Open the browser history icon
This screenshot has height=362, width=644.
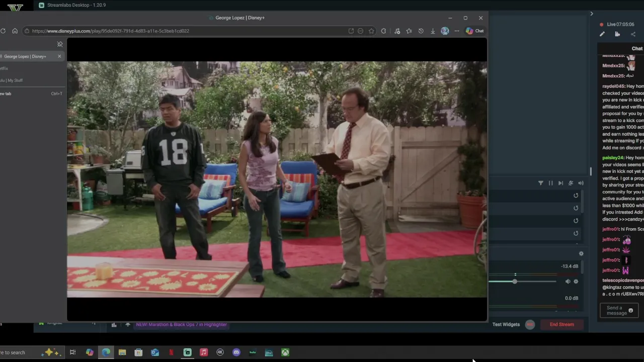pos(421,31)
